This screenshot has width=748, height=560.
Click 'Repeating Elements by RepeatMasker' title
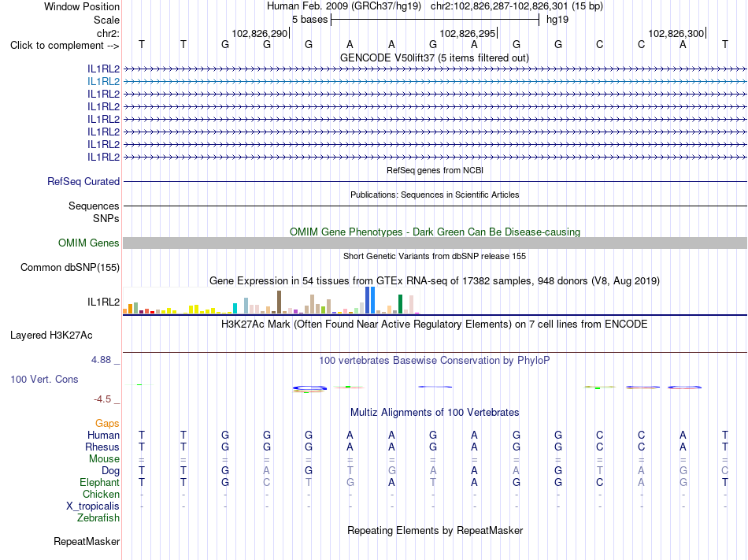435,531
